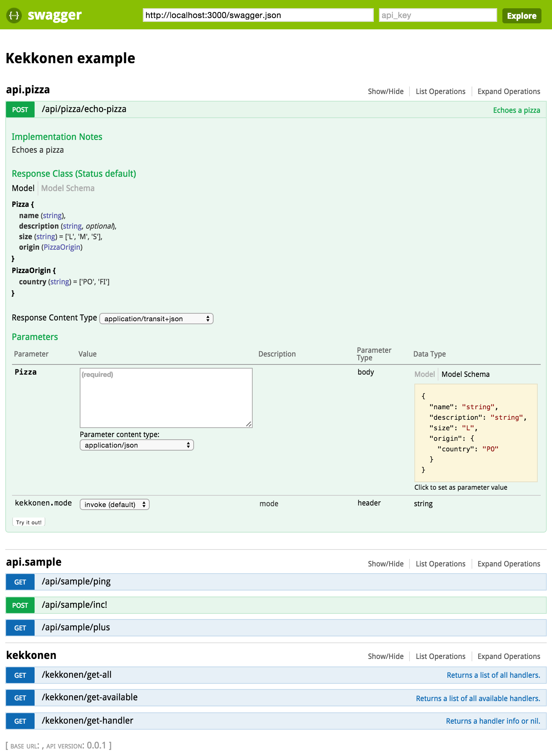The image size is (552, 756).
Task: Click the 'Implementation Notes' heading
Action: [x=57, y=137]
